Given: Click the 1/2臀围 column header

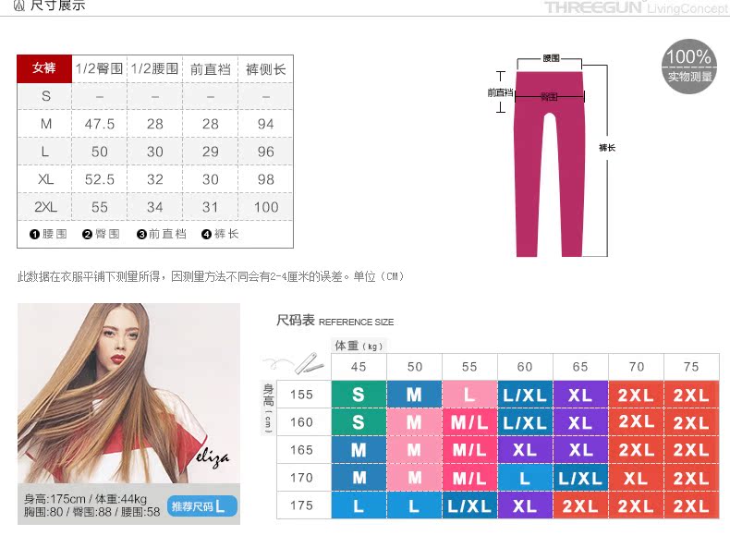Looking at the screenshot, I should pos(99,69).
